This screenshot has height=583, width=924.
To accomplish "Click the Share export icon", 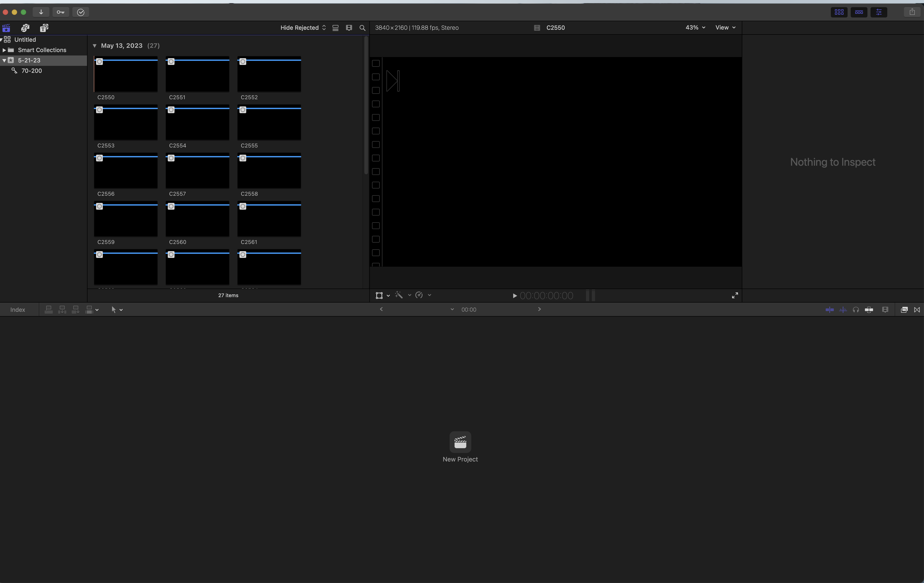I will pyautogui.click(x=912, y=12).
